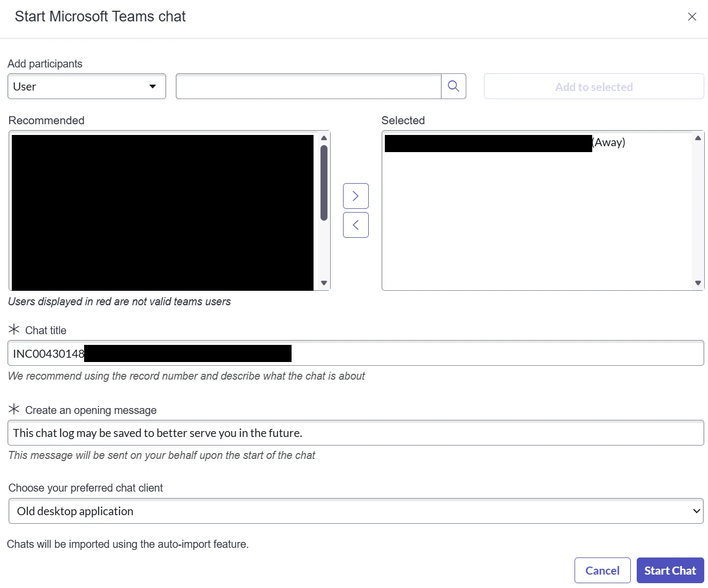This screenshot has width=708, height=588.
Task: Click the 'Users displayed in red' note
Action: coord(120,301)
